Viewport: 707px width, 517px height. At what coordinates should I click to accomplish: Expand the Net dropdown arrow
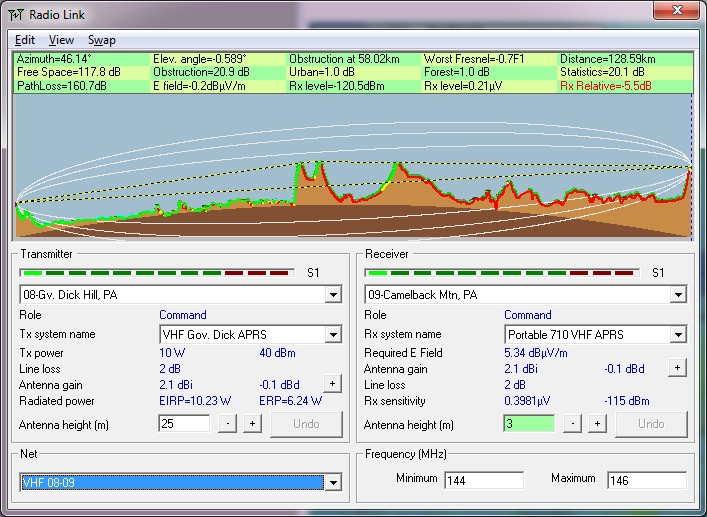pyautogui.click(x=333, y=483)
